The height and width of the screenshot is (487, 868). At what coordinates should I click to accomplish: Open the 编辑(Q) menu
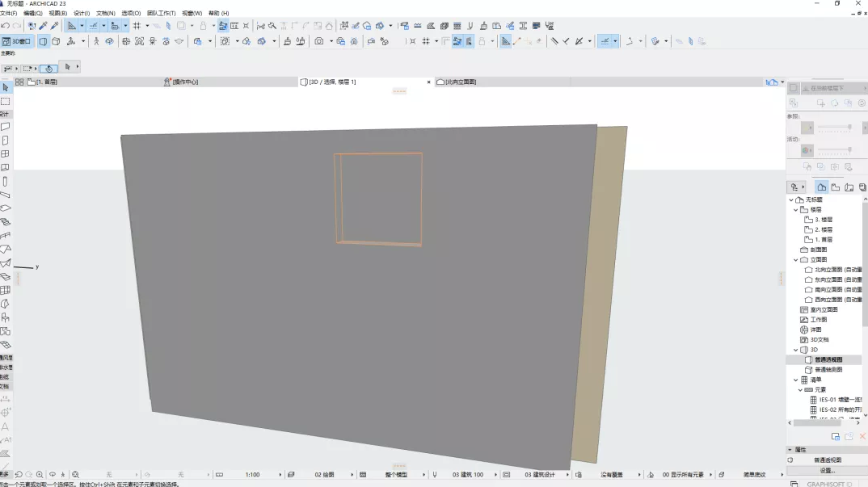[32, 13]
